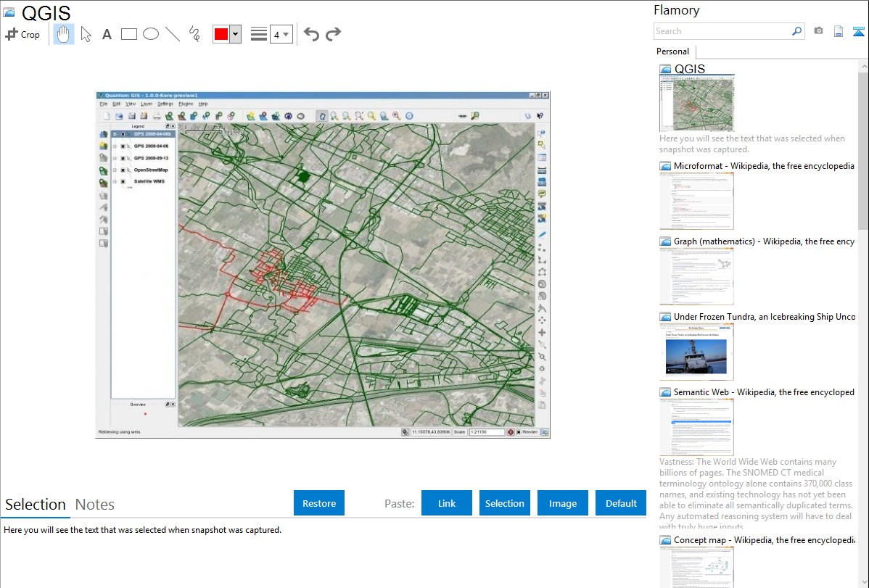The height and width of the screenshot is (588, 869).
Task: Open the Plugins menu in QGIS snapshot
Action: coord(186,104)
